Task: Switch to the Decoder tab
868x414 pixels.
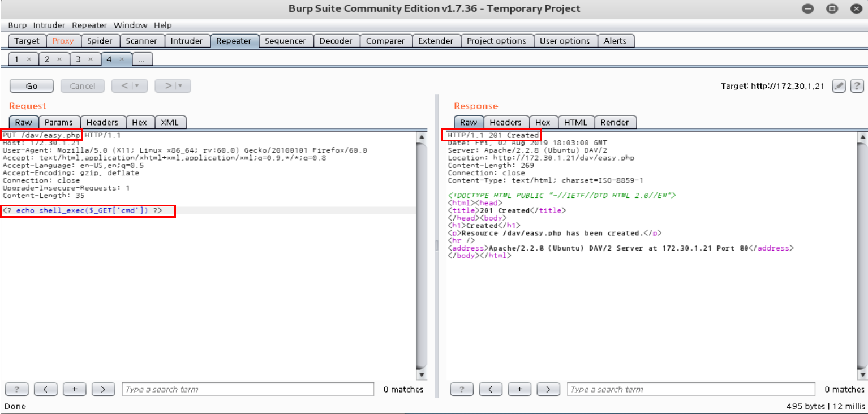Action: point(336,41)
